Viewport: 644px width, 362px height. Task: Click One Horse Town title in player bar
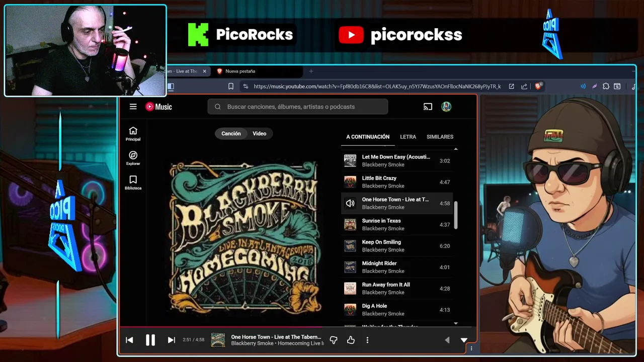click(x=276, y=337)
